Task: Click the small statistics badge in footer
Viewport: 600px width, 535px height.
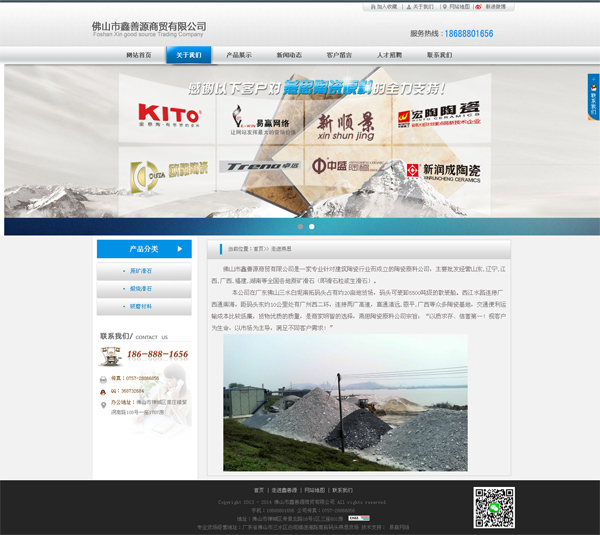Action: click(359, 518)
